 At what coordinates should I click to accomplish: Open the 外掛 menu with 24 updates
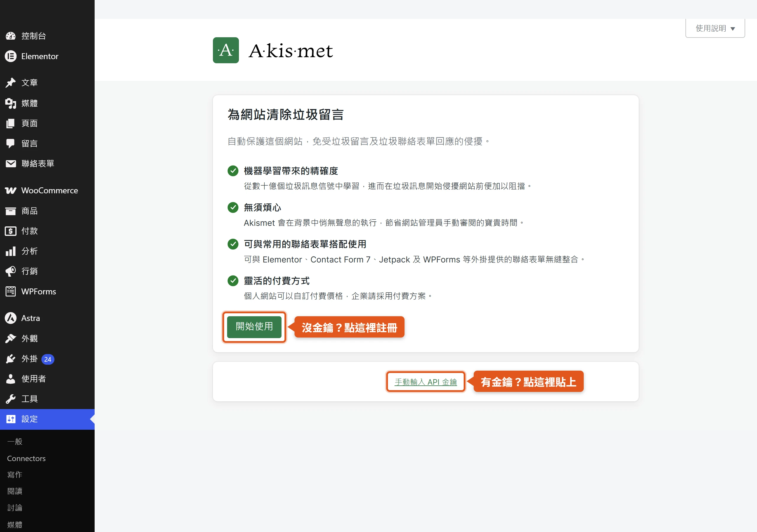pyautogui.click(x=47, y=359)
